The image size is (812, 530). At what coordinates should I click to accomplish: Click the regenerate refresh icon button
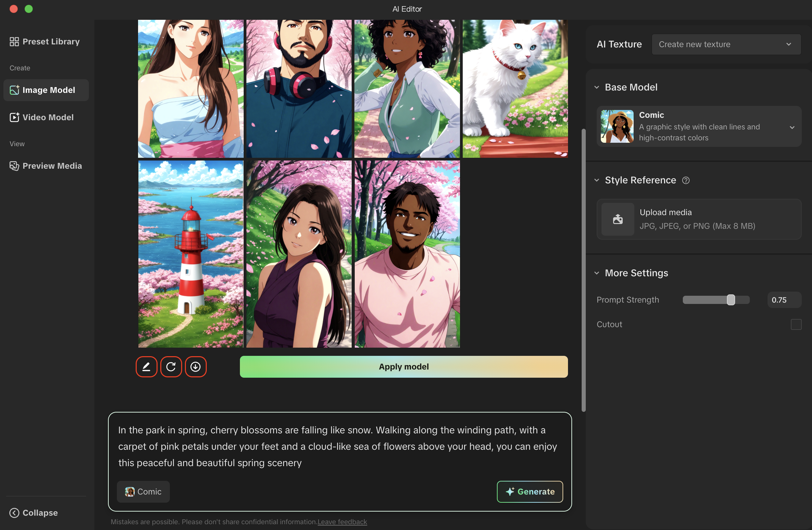pyautogui.click(x=171, y=367)
